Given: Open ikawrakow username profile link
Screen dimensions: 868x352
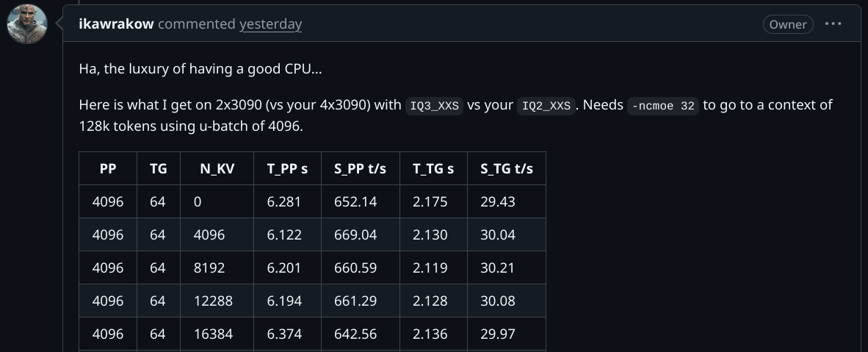Looking at the screenshot, I should pyautogui.click(x=116, y=24).
